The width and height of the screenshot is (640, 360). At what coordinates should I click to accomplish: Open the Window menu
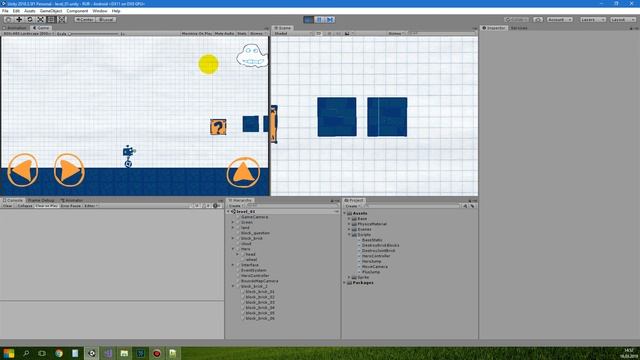coord(100,11)
